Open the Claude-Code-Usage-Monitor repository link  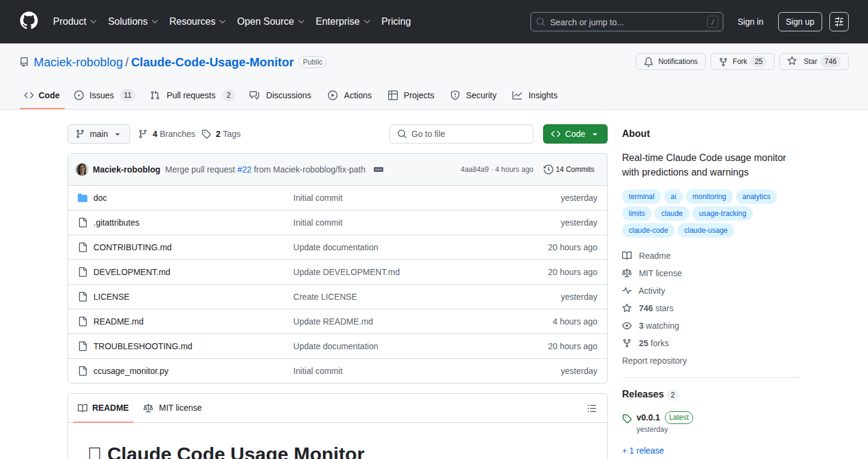click(212, 62)
